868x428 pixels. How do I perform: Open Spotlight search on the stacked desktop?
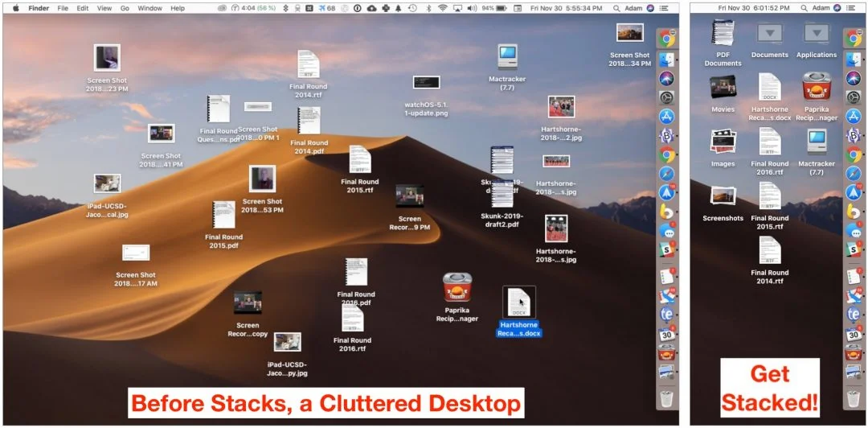(804, 8)
